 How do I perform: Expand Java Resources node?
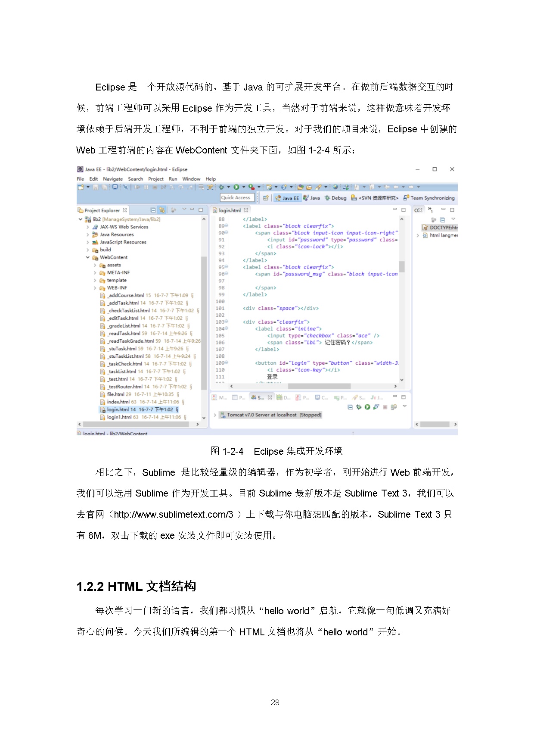[x=88, y=234]
